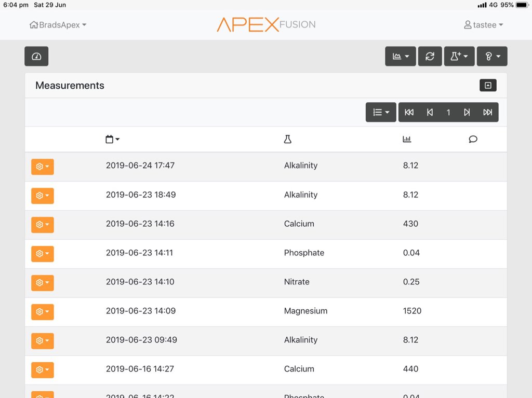The image size is (532, 398).
Task: Open the help question mark menu
Action: click(x=492, y=56)
